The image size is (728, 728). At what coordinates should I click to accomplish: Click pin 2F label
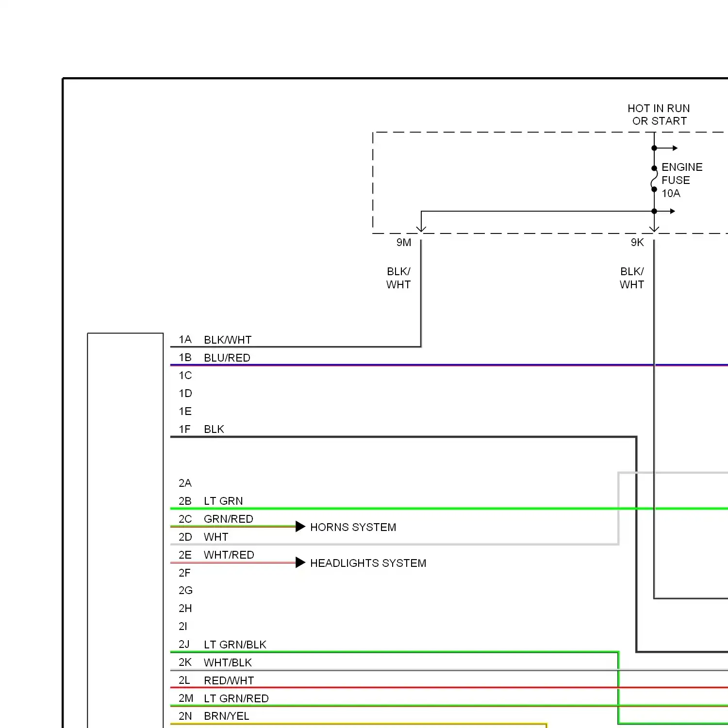click(184, 573)
